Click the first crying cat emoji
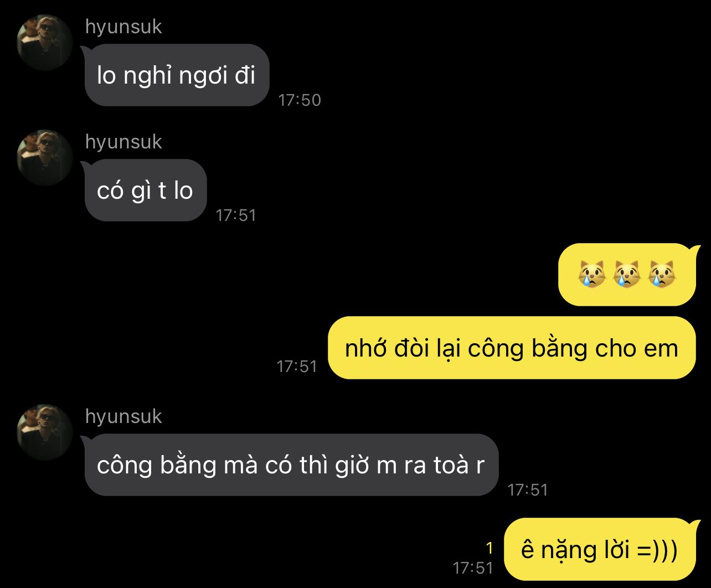 tap(591, 275)
